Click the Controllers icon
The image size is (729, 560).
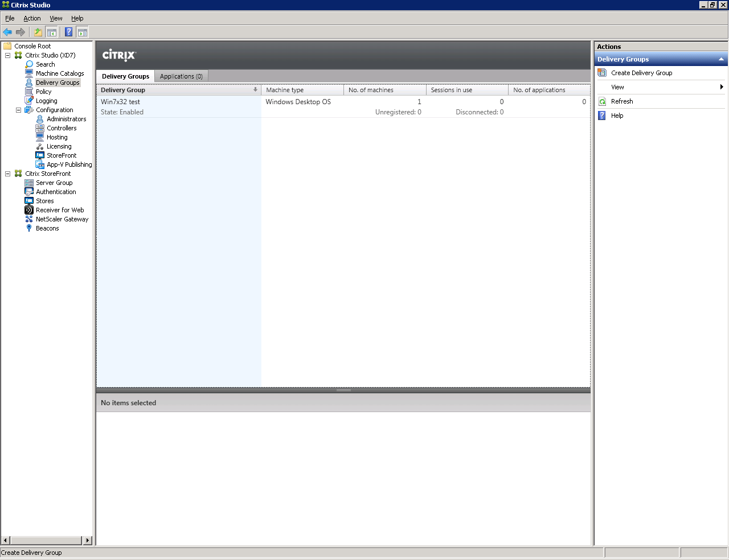point(40,128)
